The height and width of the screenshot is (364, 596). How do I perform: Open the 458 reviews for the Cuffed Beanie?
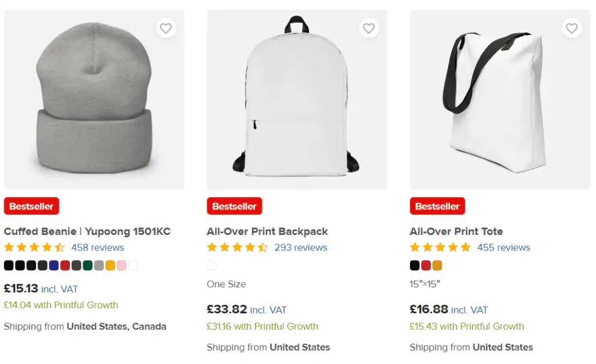pos(98,247)
